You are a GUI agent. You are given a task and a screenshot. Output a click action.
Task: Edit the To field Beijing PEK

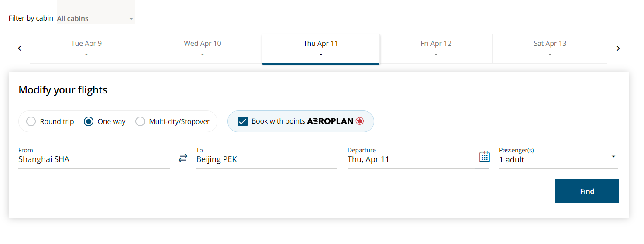(267, 158)
